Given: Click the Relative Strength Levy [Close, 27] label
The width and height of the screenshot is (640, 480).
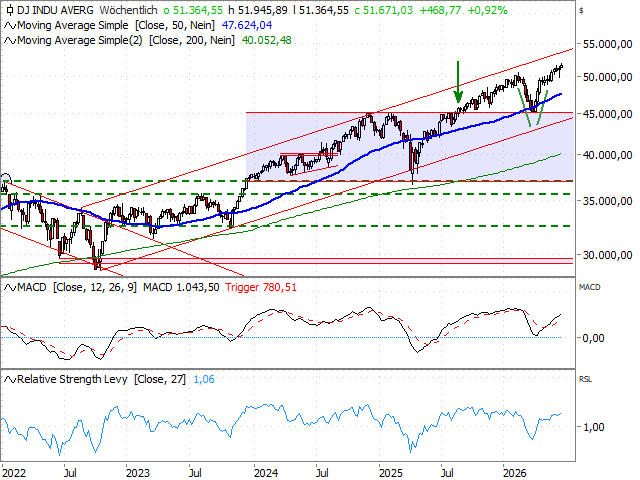Looking at the screenshot, I should 102,379.
